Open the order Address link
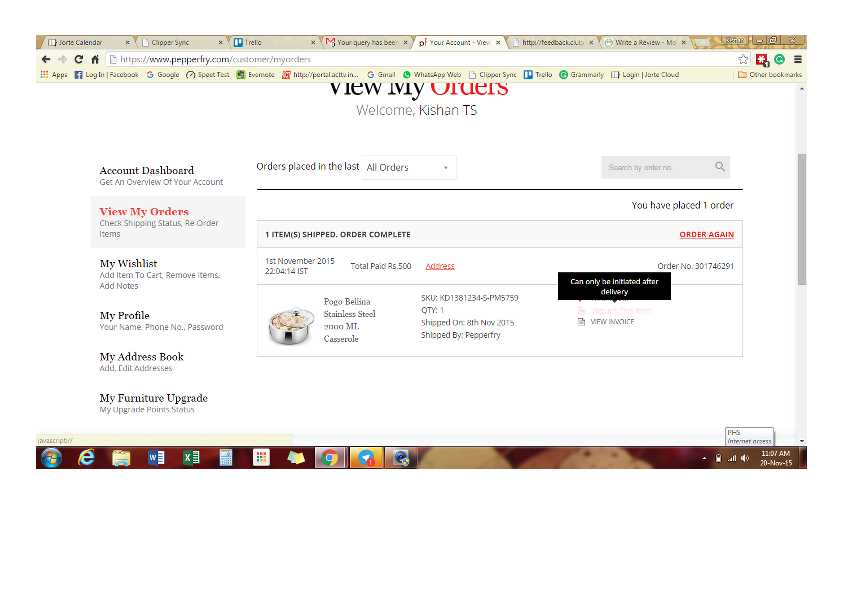 tap(440, 266)
